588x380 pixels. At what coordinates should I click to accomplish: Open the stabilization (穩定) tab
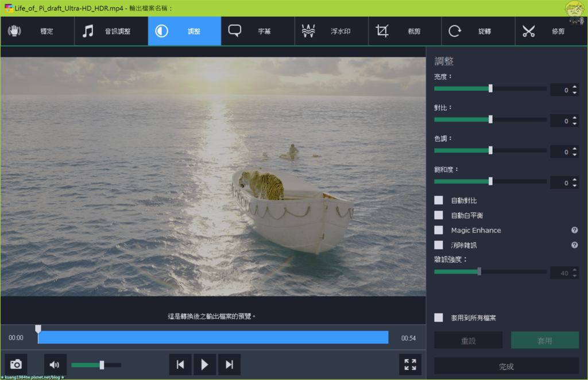(x=37, y=31)
